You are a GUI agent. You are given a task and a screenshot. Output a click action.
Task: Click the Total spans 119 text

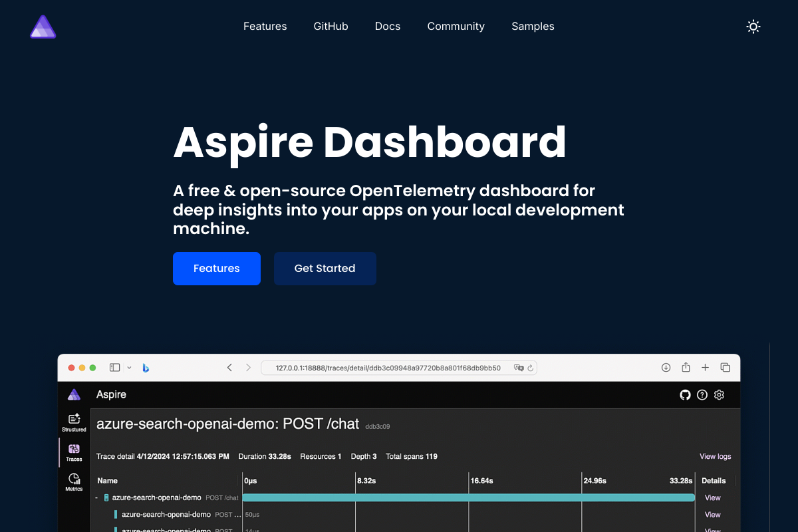pyautogui.click(x=412, y=457)
